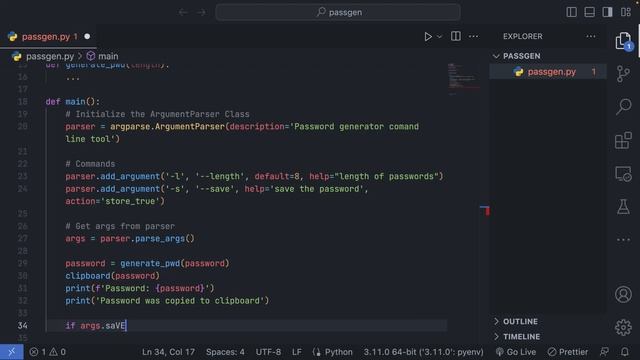
Task: Click the code minimap overview
Action: tap(463, 79)
